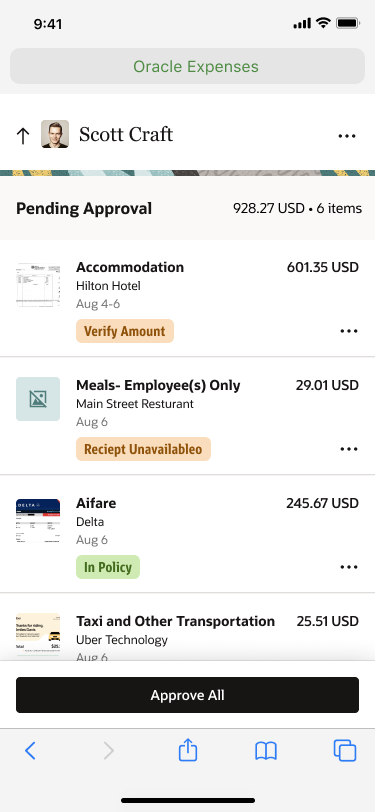Viewport: 375px width, 812px height.
Task: View the Uber receipt thumbnail
Action: coord(38,635)
